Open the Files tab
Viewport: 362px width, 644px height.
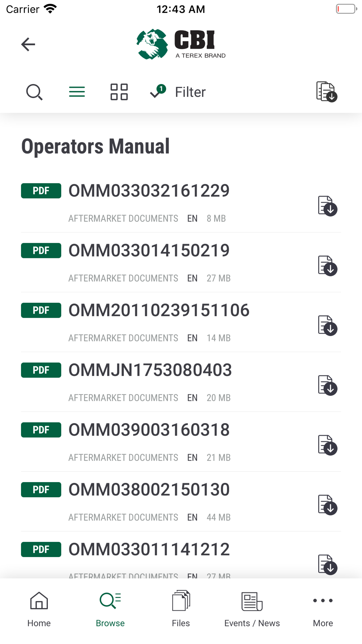(181, 610)
